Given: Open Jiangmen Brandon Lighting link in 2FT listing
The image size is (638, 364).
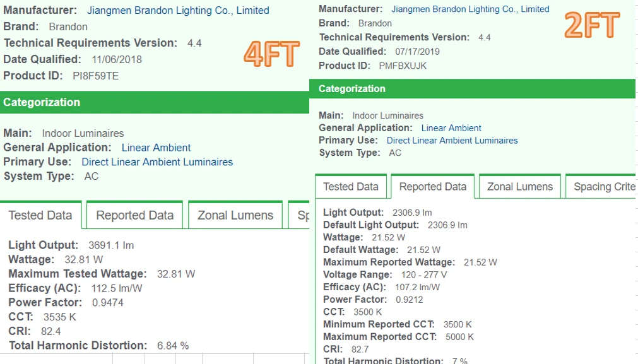Looking at the screenshot, I should [x=470, y=9].
